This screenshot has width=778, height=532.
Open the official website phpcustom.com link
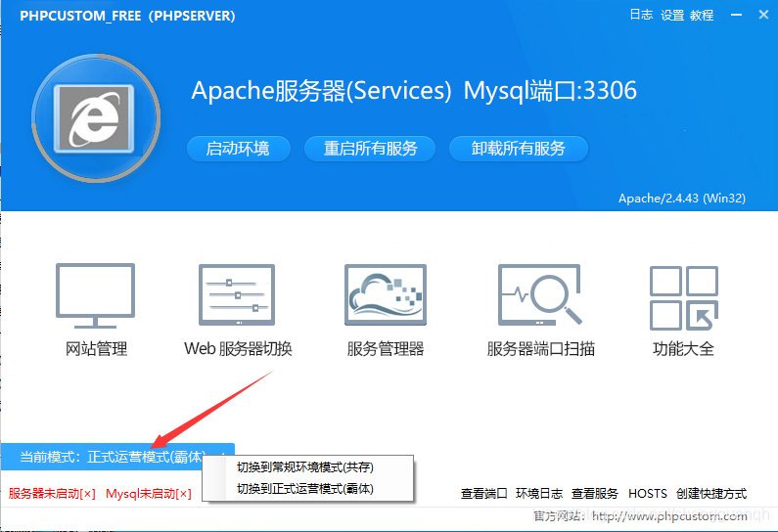(x=669, y=516)
